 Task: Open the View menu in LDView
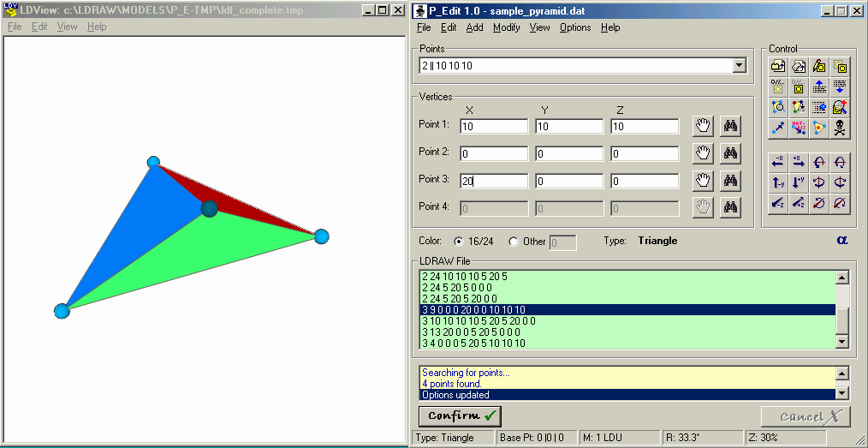(x=67, y=27)
